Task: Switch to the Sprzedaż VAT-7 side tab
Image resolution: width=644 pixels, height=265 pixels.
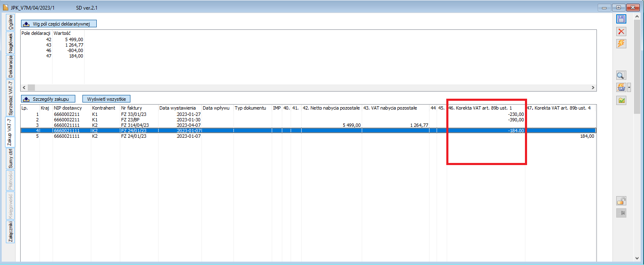Action: pyautogui.click(x=10, y=98)
